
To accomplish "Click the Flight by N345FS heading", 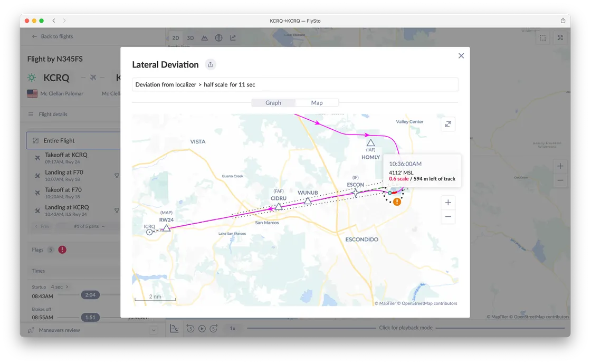I will click(55, 59).
